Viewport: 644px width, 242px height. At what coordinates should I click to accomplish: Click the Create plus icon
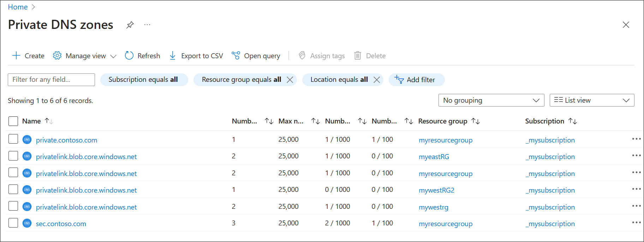(16, 56)
